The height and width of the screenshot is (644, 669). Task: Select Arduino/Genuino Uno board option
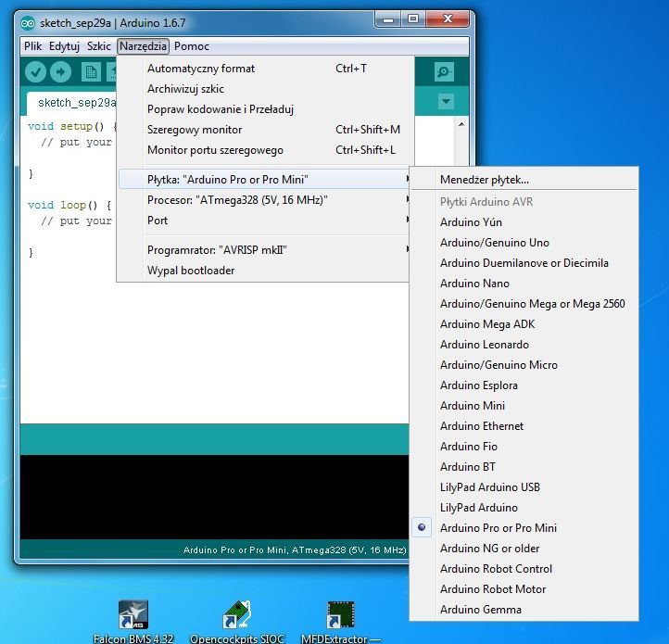[494, 243]
